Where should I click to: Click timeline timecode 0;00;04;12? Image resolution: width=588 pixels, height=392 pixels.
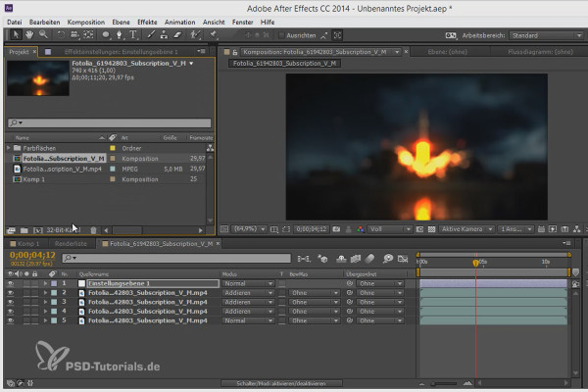point(32,255)
